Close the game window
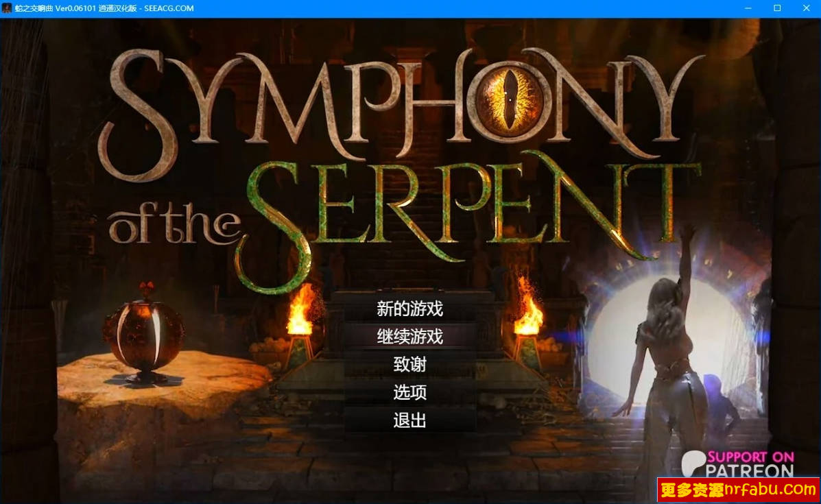The height and width of the screenshot is (504, 821). coord(805,8)
